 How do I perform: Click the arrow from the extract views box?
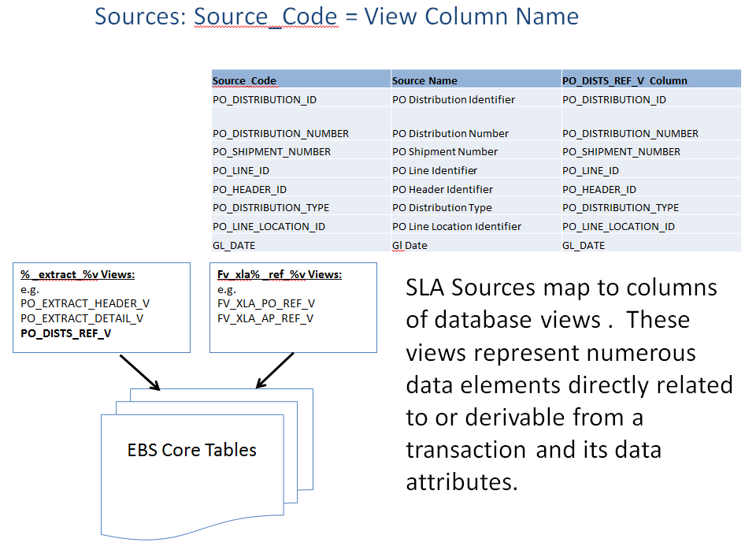coord(139,371)
